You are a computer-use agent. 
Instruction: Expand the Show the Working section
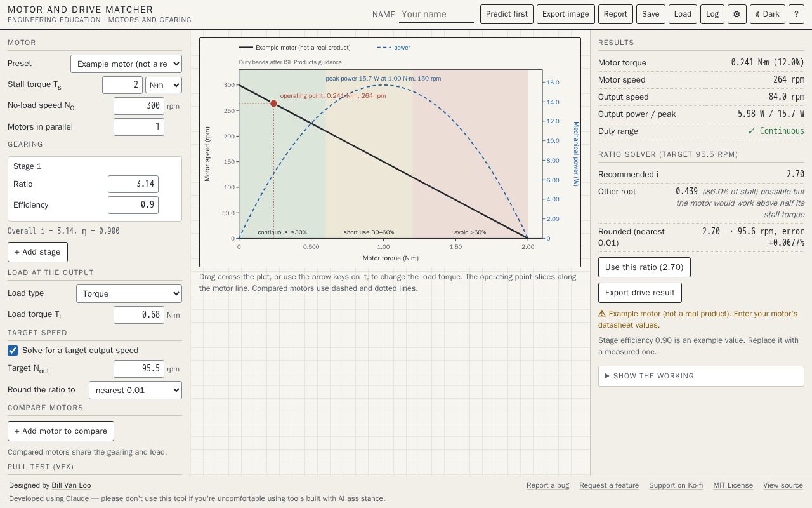pos(701,376)
